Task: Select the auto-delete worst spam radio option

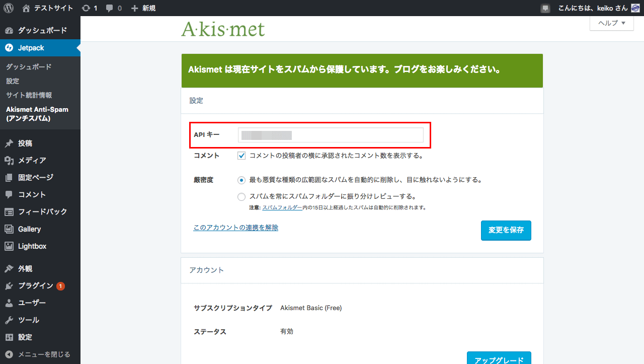Action: pyautogui.click(x=242, y=180)
